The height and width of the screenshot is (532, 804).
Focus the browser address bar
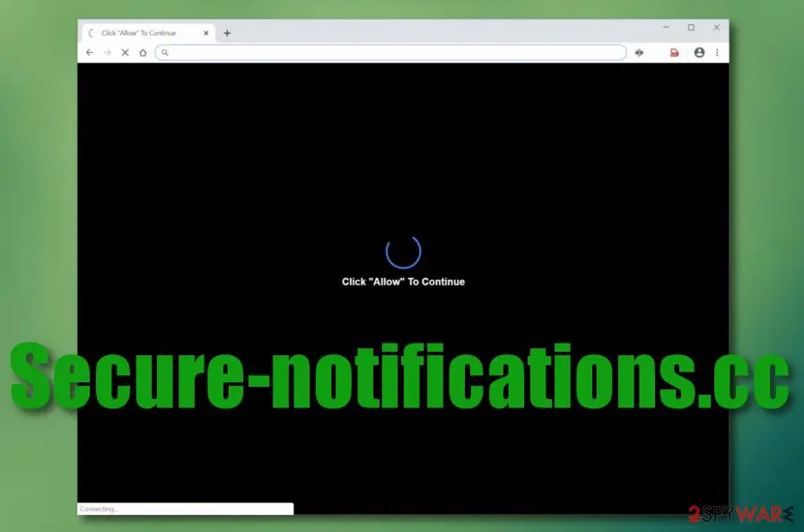click(390, 52)
